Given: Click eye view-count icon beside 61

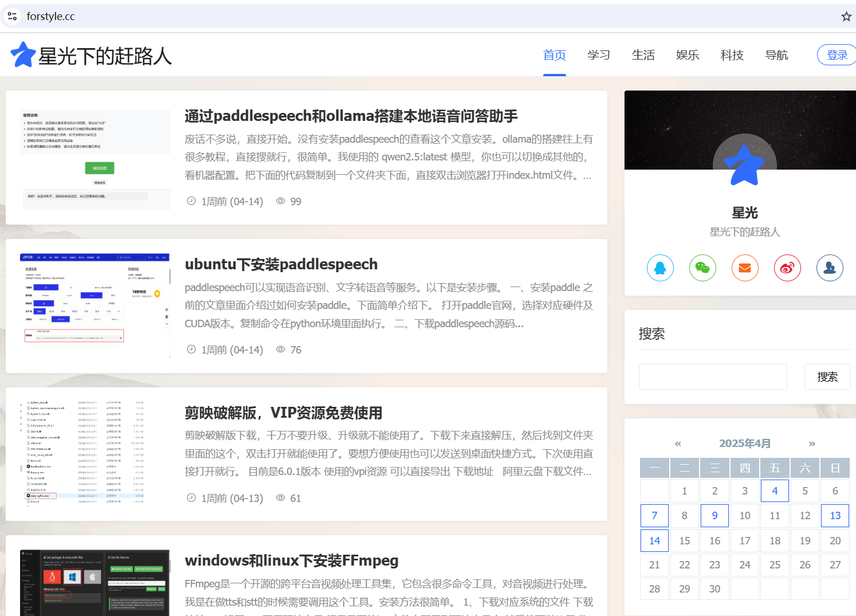Looking at the screenshot, I should point(281,498).
